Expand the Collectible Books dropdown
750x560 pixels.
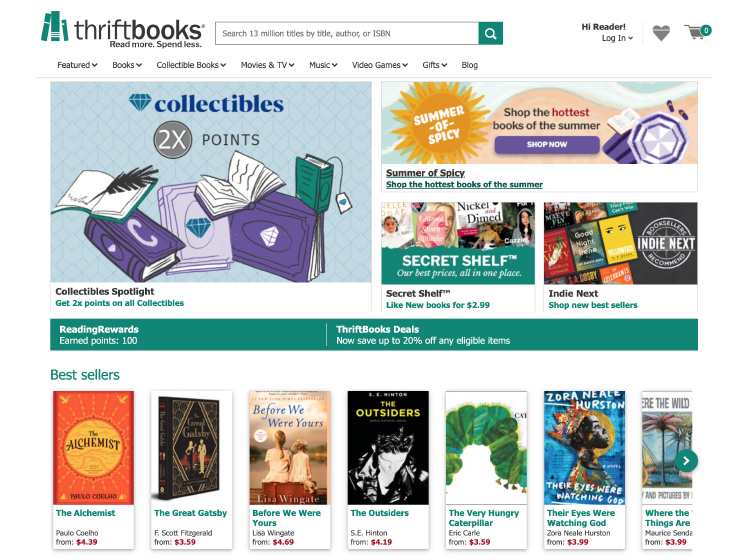[x=191, y=65]
